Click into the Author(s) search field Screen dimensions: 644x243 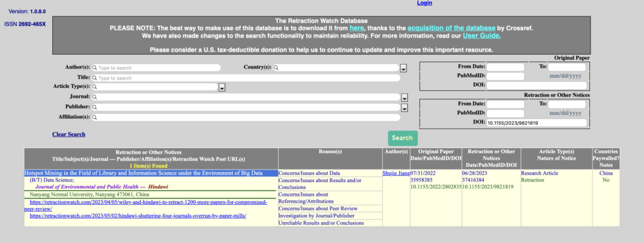(156, 68)
